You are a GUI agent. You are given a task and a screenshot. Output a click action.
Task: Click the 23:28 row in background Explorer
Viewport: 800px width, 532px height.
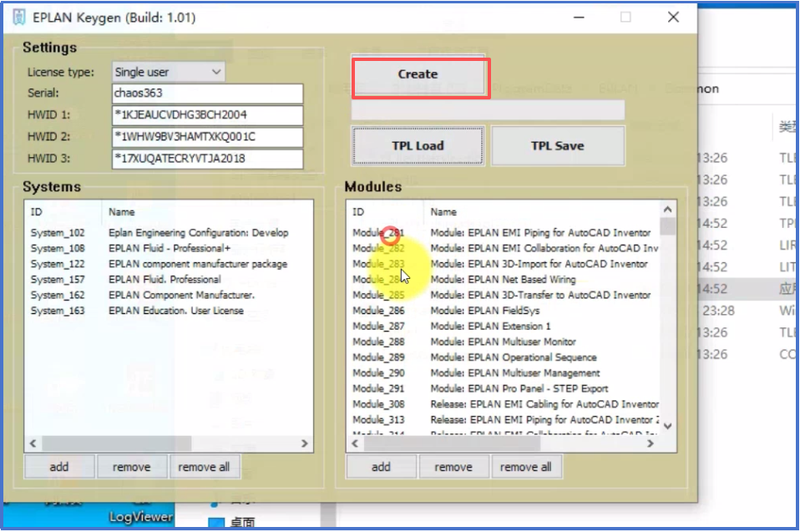[747, 311]
